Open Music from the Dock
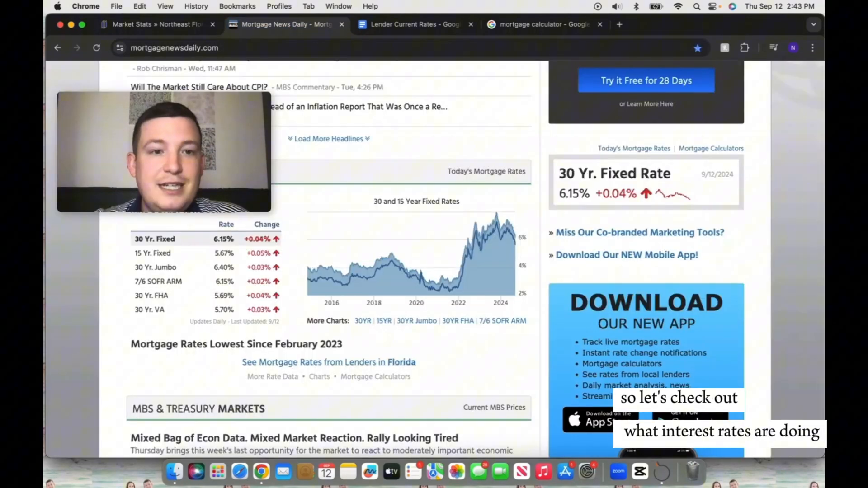 pyautogui.click(x=543, y=472)
